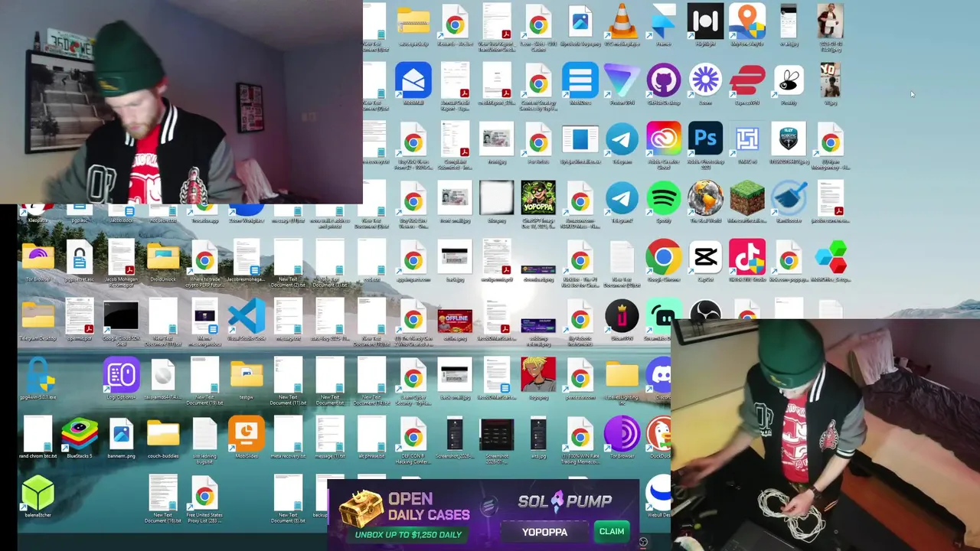Image resolution: width=980 pixels, height=551 pixels.
Task: Launch the purple Tor Browser shortcut
Action: click(622, 435)
